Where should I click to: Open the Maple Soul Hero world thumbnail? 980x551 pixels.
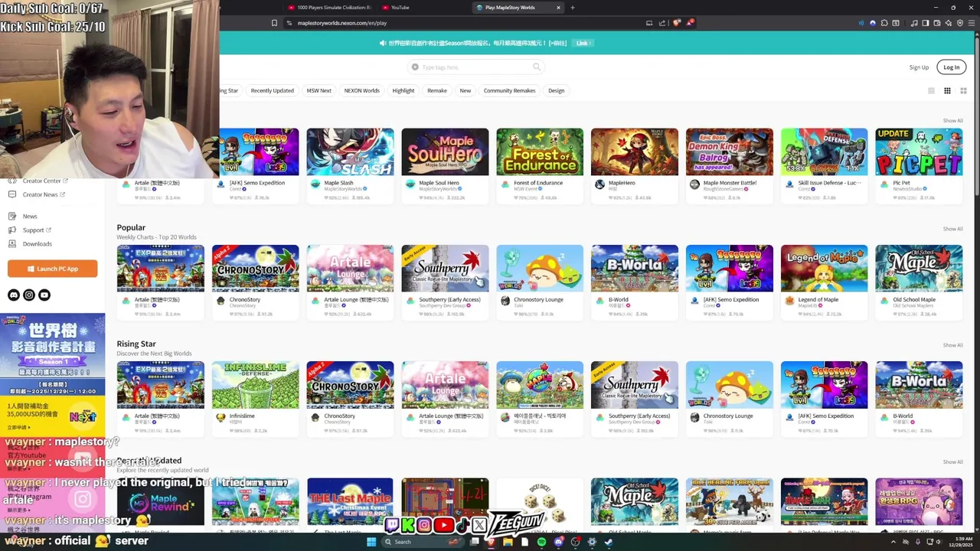pos(445,152)
